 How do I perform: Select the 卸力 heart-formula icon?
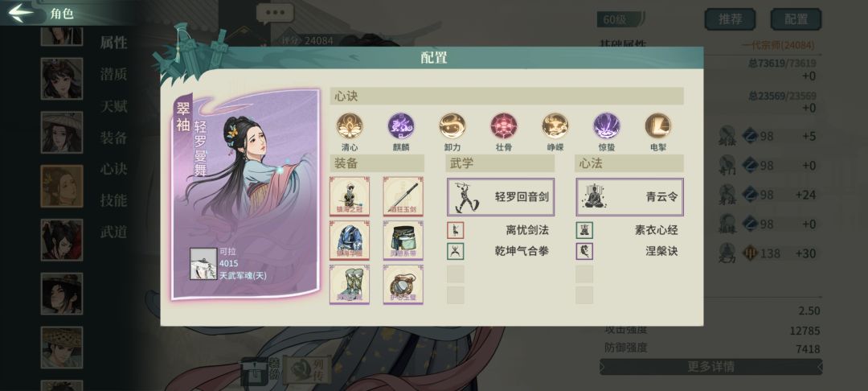click(452, 126)
